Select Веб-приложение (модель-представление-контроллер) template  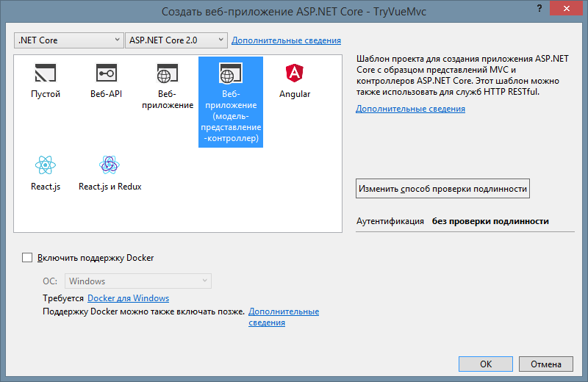click(231, 102)
